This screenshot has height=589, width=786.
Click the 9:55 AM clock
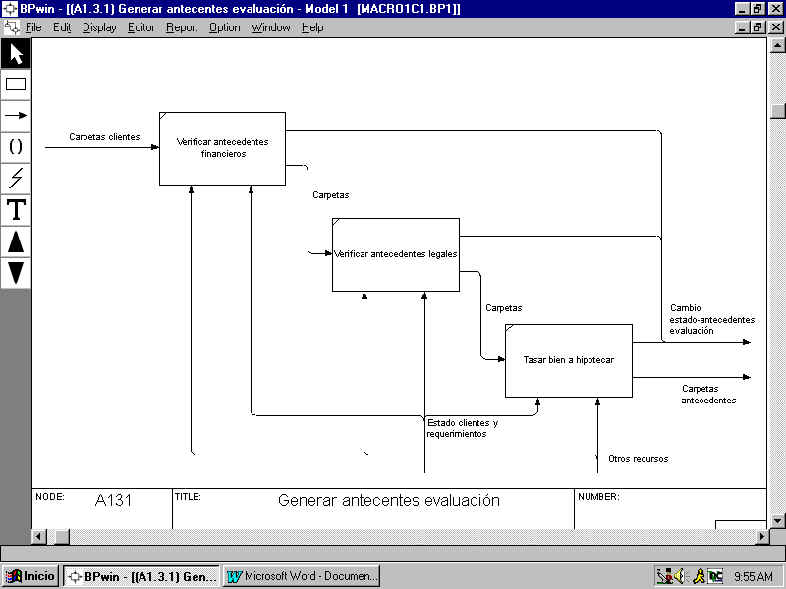[753, 576]
